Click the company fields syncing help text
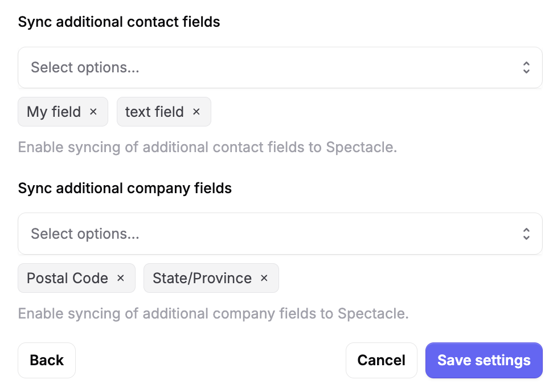Screen dimensions: 557x392 coord(213,314)
